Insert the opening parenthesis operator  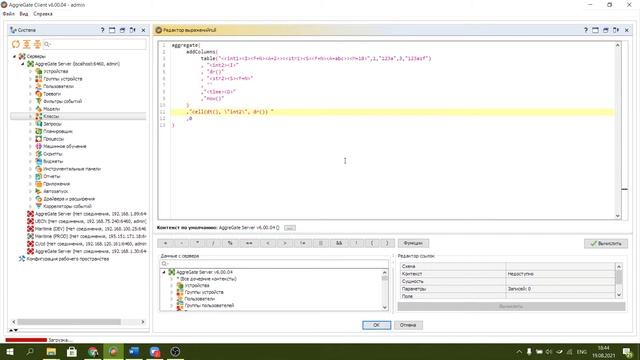point(372,243)
